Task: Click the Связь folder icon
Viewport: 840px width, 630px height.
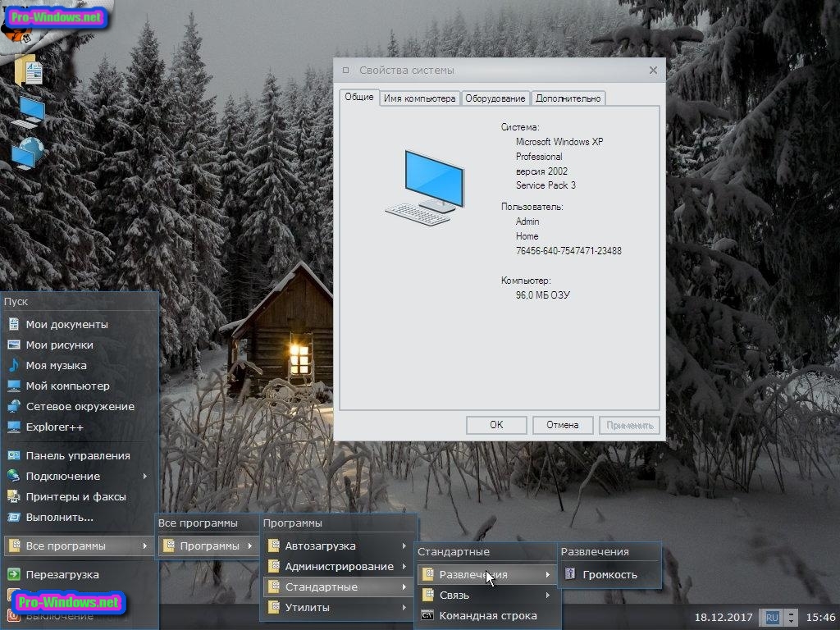Action: click(427, 596)
